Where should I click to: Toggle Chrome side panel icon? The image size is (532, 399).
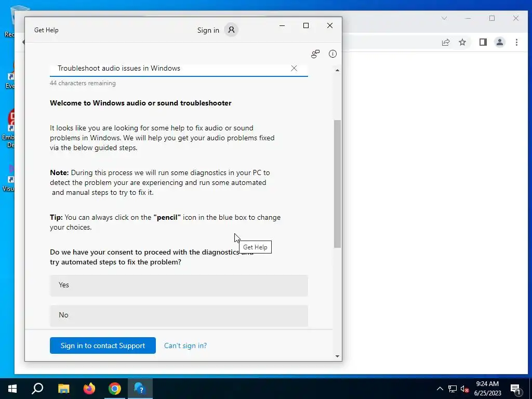[x=483, y=42]
